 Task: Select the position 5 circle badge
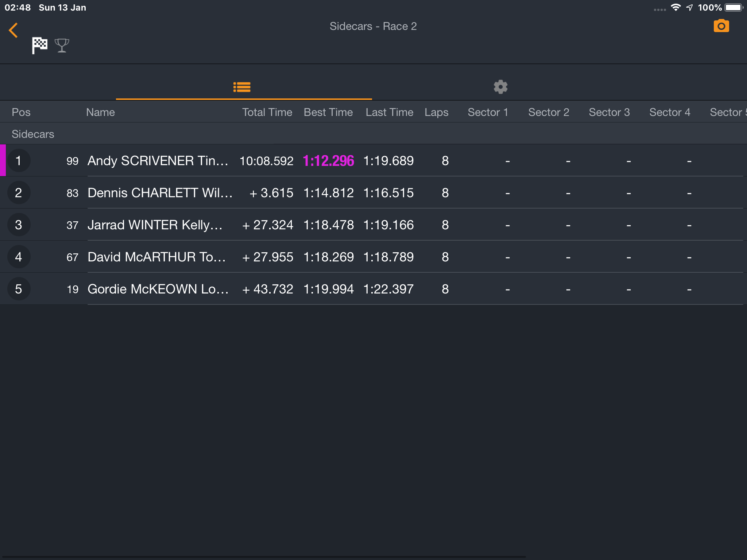point(19,289)
